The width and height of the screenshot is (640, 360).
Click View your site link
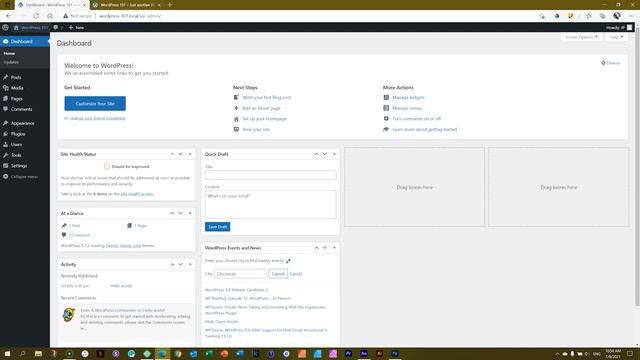pos(256,129)
